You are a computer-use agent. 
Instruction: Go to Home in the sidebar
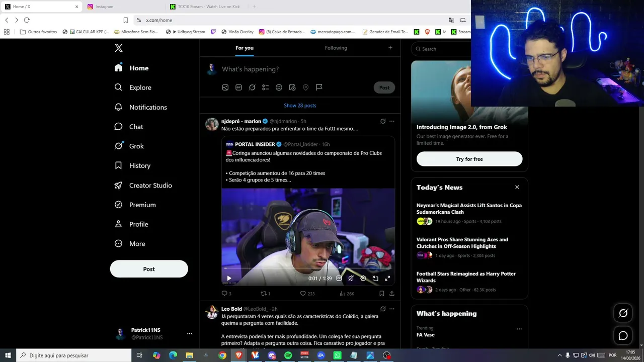(x=131, y=68)
